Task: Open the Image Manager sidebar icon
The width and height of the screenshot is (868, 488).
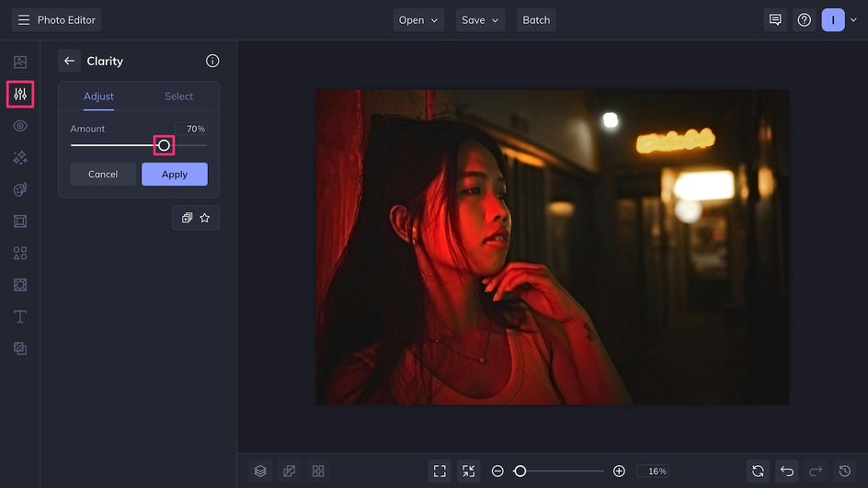Action: (20, 62)
